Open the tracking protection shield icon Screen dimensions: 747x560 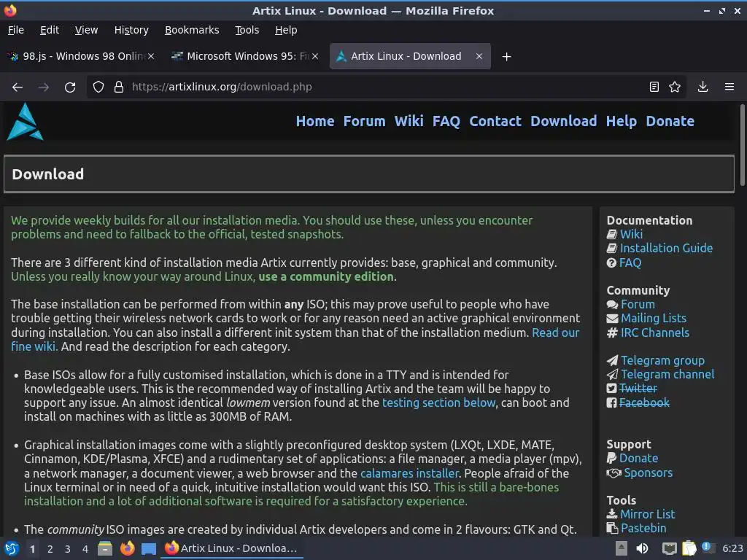pos(98,87)
